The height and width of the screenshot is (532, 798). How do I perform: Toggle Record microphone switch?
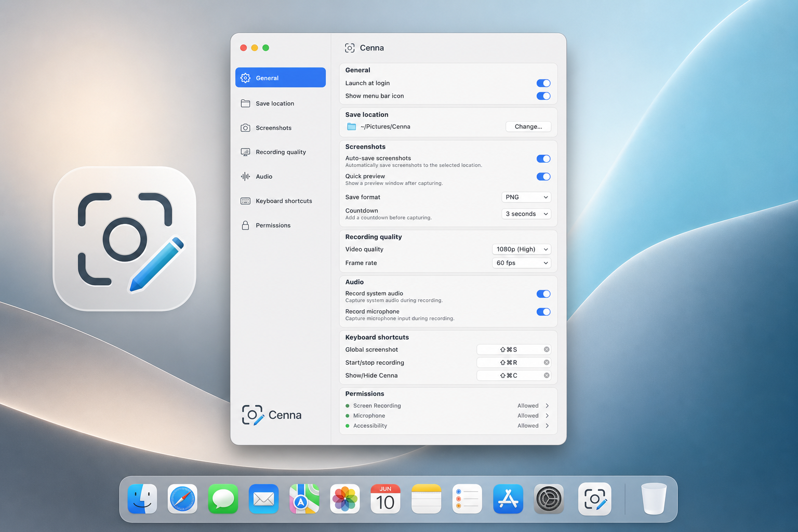point(543,312)
